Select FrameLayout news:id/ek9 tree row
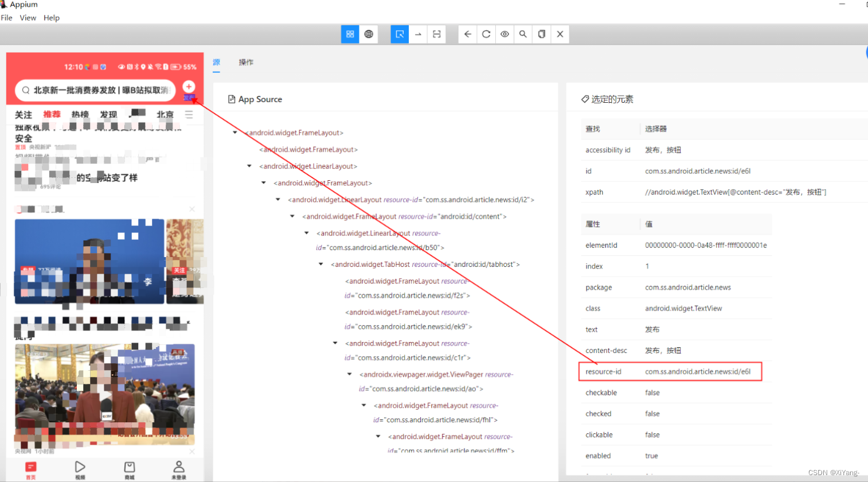 pos(408,319)
